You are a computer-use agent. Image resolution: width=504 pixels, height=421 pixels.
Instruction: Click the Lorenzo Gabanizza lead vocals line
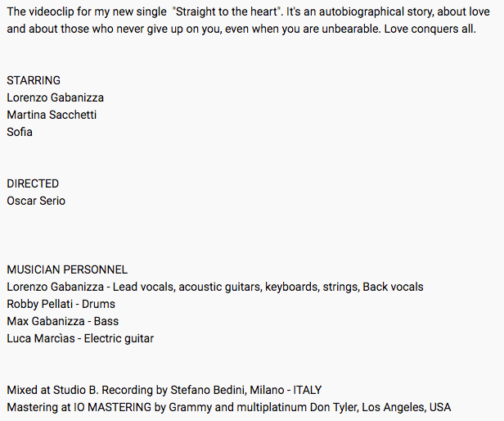214,287
